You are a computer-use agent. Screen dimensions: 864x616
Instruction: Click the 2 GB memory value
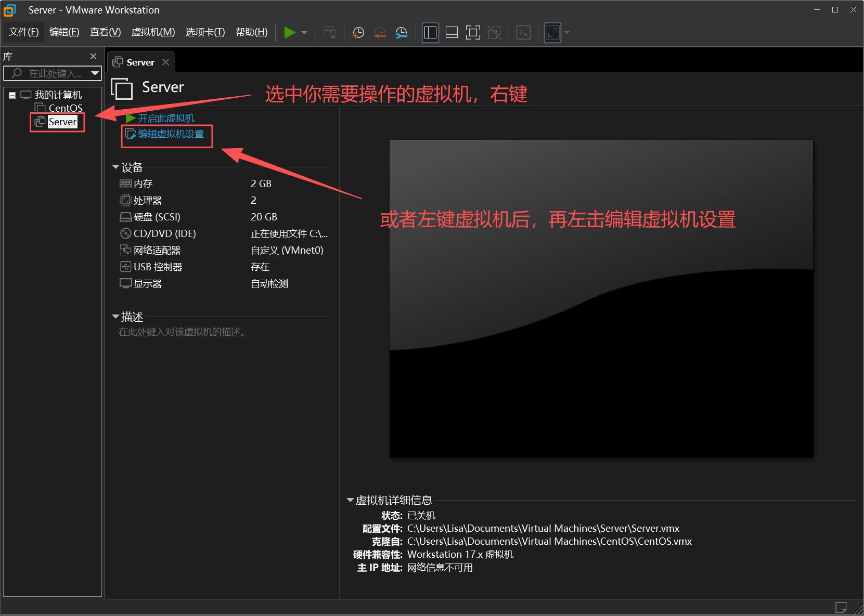point(261,184)
